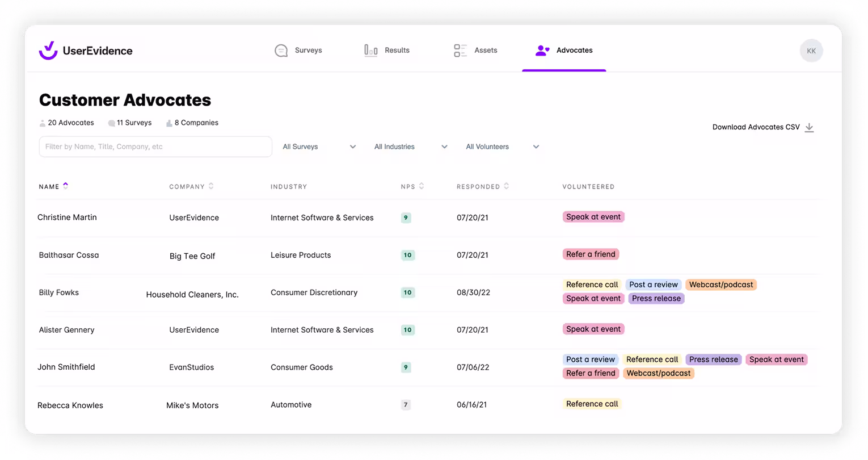Click John Smithfield's Post a review tag
The width and height of the screenshot is (868, 460).
[591, 359]
